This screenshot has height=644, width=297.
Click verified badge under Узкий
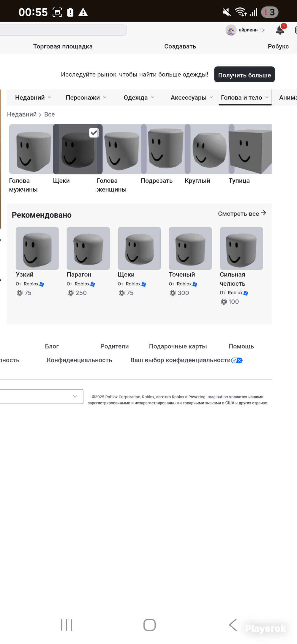pyautogui.click(x=42, y=284)
